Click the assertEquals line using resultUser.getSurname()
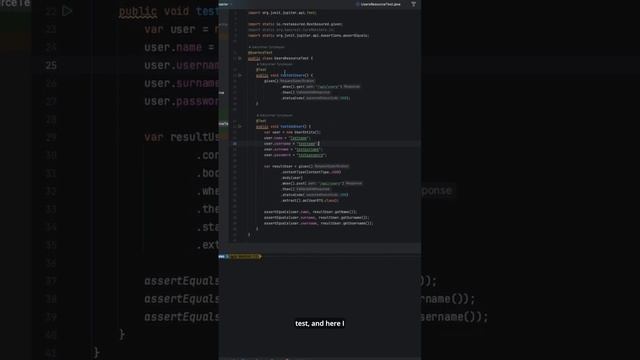This screenshot has width=640, height=360. tap(316, 218)
